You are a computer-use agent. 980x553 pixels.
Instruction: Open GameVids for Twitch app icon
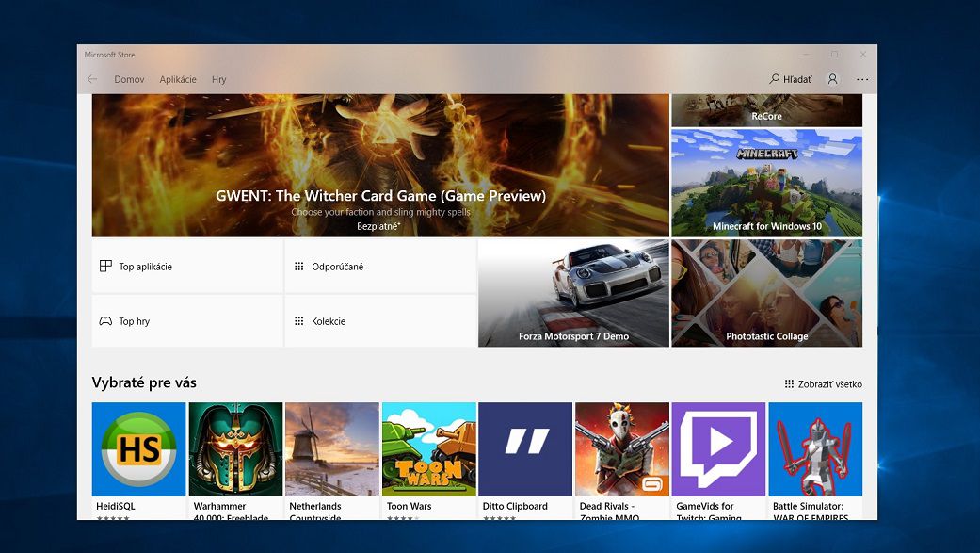pyautogui.click(x=718, y=449)
